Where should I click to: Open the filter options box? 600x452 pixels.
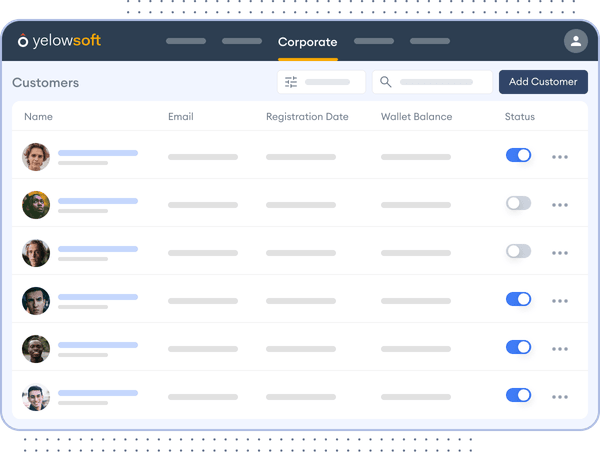pos(321,82)
